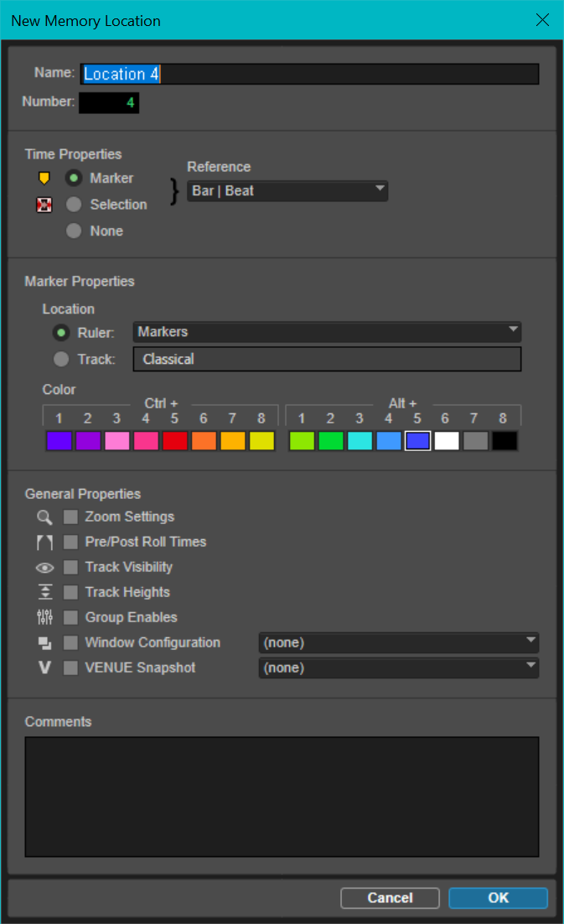Click the Track Visibility eye icon

point(44,568)
